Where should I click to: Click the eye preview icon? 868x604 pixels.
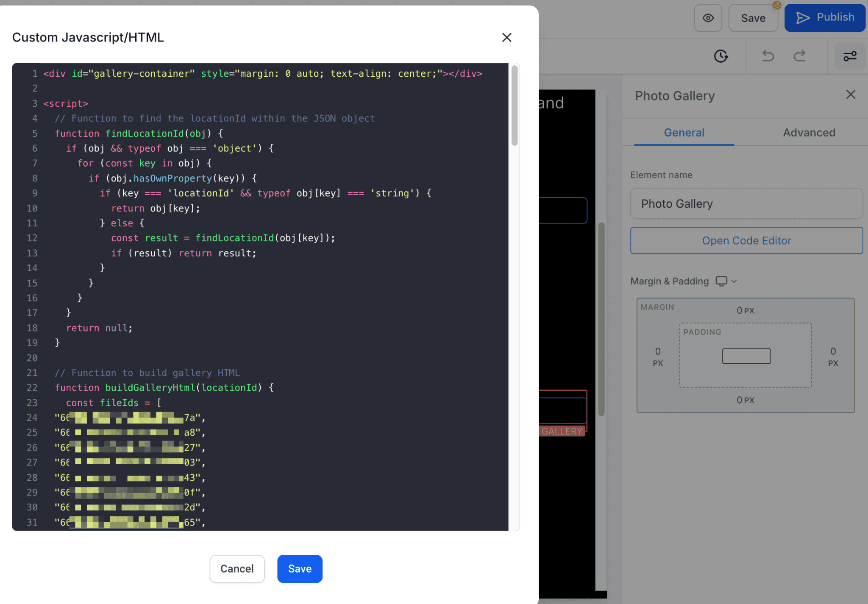708,18
